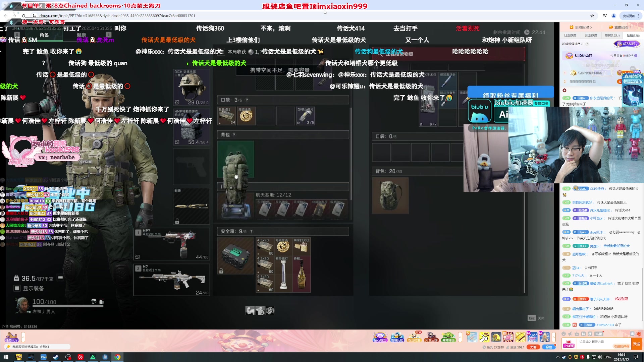This screenshot has width=644, height=362.
Task: Click the ENG language indicator in the system tray
Action: 607,357
